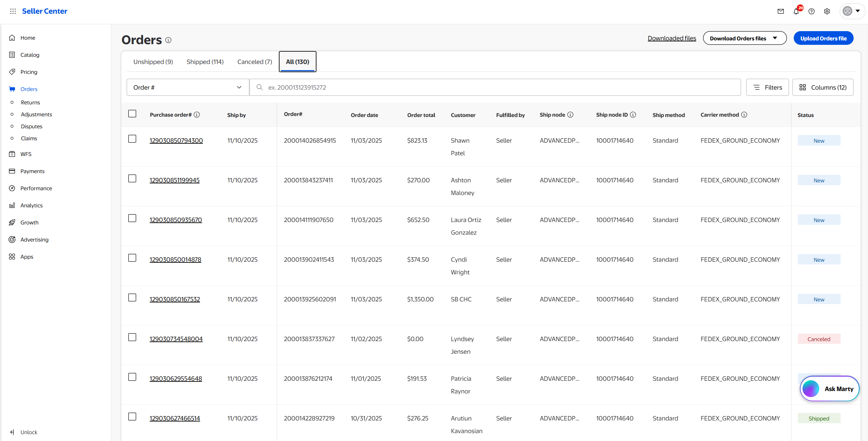Check the box for order 129030850014878
Image resolution: width=868 pixels, height=441 pixels.
pyautogui.click(x=132, y=258)
